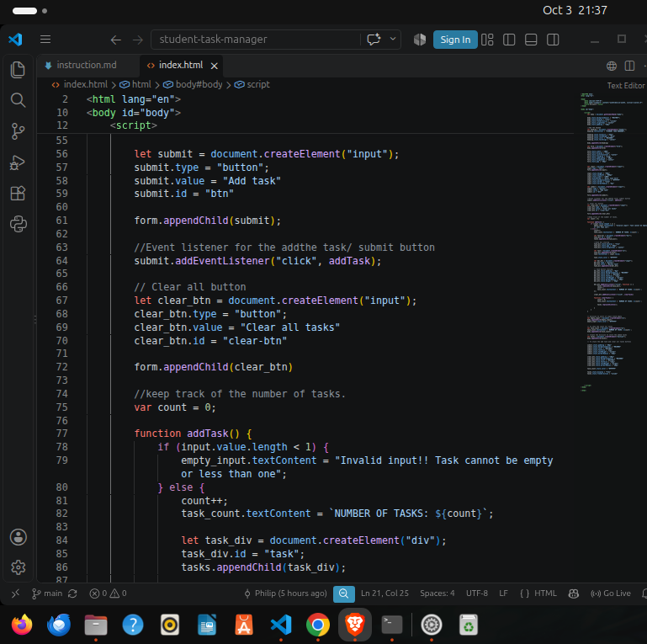This screenshot has width=647, height=644.
Task: Open Copilot status icon
Action: (x=574, y=593)
